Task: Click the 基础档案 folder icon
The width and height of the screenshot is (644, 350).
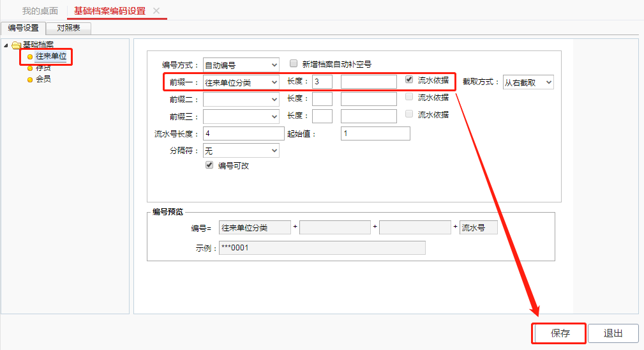Action: (x=17, y=45)
